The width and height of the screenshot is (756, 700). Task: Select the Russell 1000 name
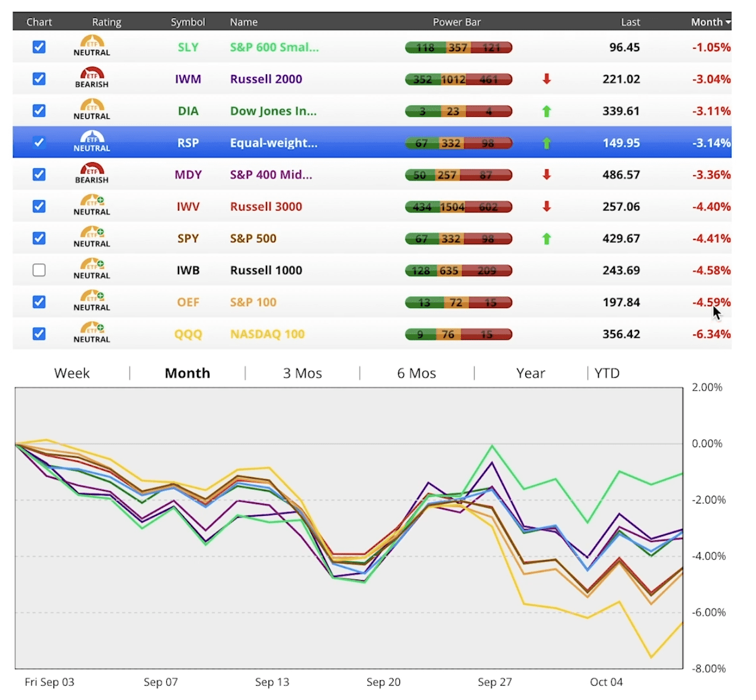click(266, 270)
